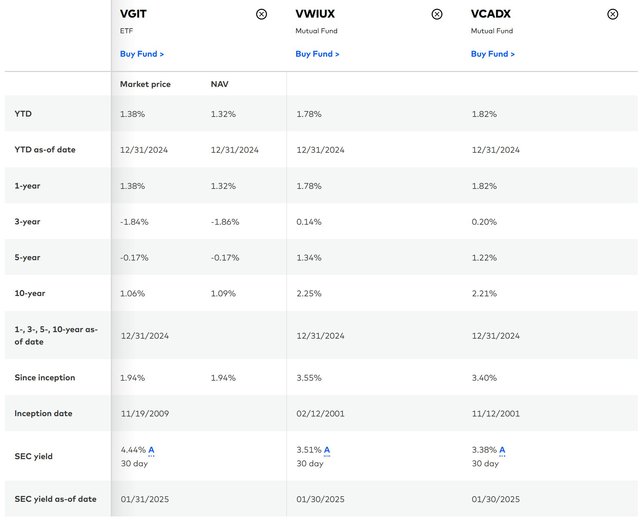The image size is (640, 521).
Task: Open footnote A beside VGIT 4.44% yield
Action: (x=151, y=450)
